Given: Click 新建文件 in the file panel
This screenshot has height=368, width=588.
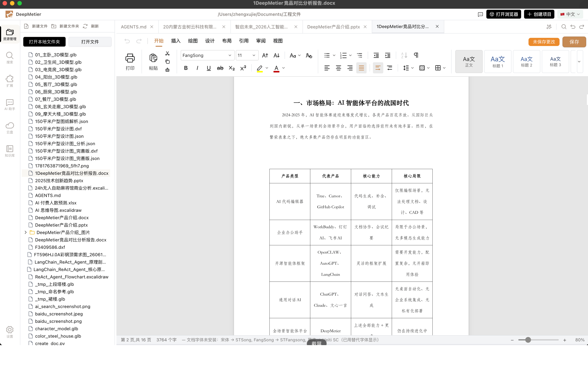Looking at the screenshot, I should [36, 26].
